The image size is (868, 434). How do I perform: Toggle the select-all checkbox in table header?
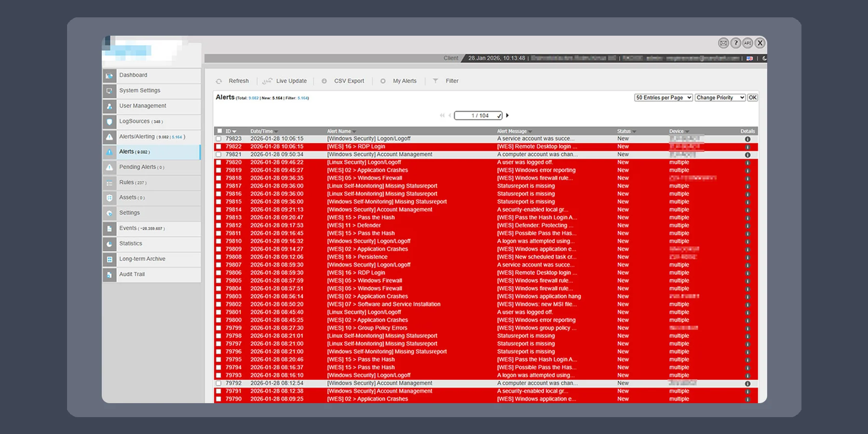(x=220, y=131)
